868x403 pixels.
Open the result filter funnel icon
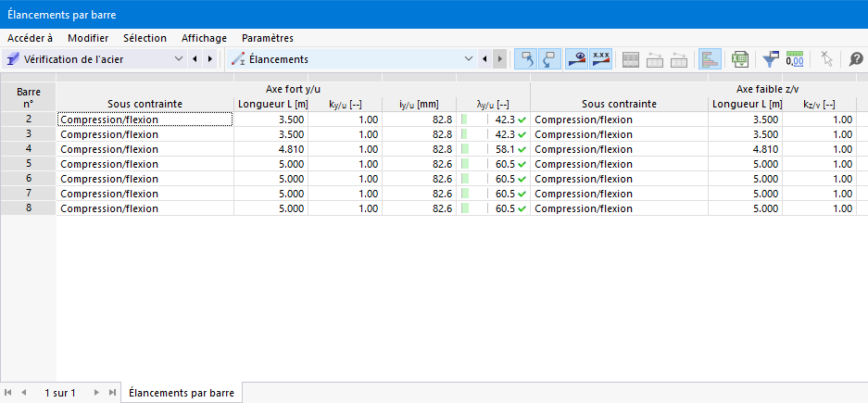771,59
